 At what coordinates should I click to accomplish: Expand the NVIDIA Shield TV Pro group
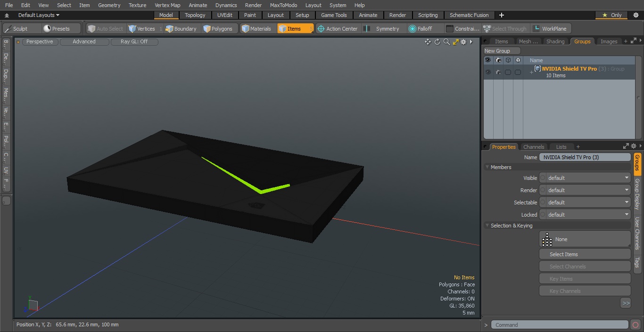531,72
